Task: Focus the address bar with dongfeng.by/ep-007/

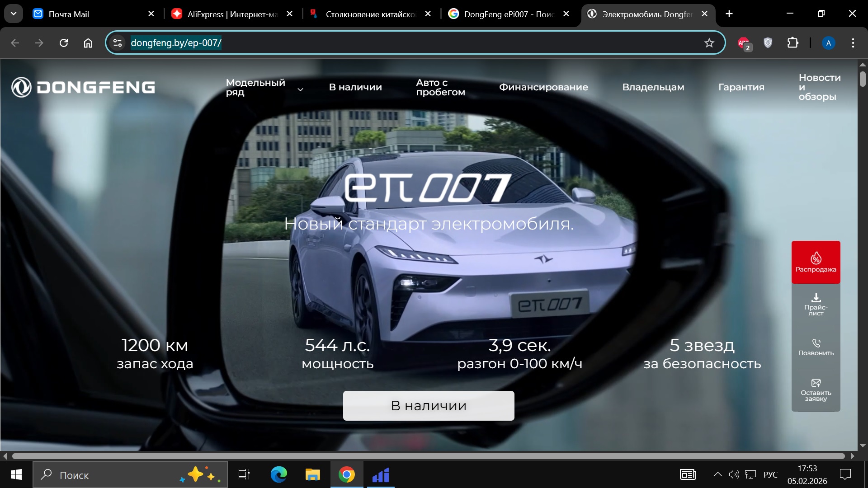Action: [x=415, y=43]
